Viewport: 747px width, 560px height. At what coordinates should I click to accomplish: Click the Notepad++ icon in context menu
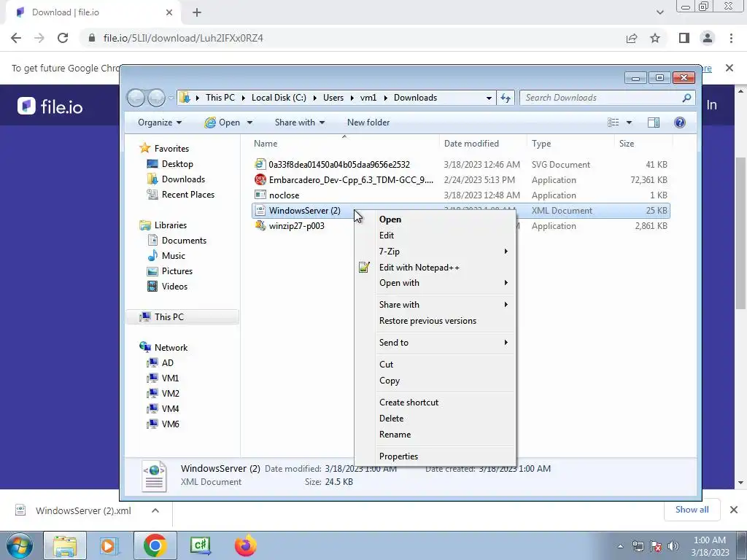[x=364, y=267]
